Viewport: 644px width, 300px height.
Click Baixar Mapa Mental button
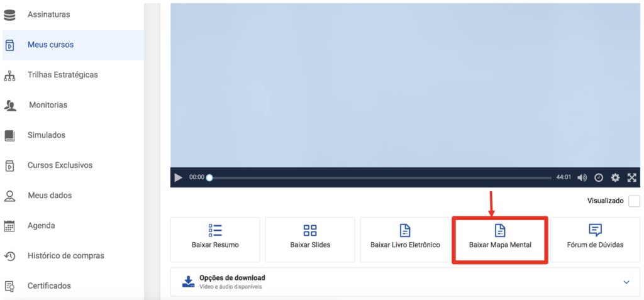[500, 240]
